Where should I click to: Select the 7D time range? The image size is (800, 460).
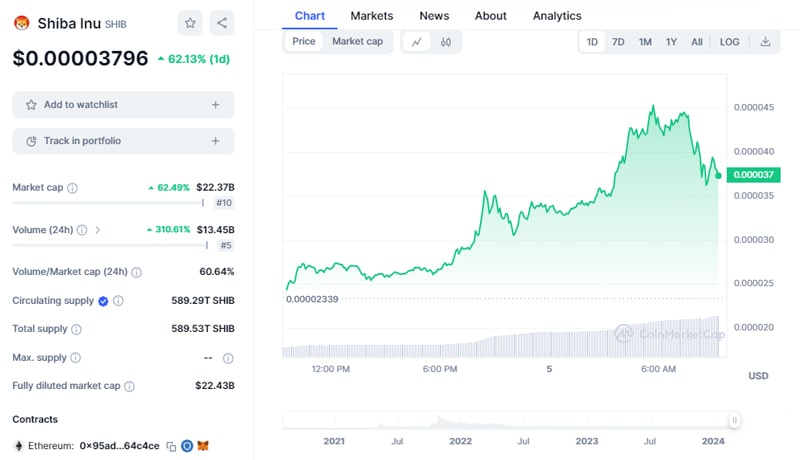618,42
